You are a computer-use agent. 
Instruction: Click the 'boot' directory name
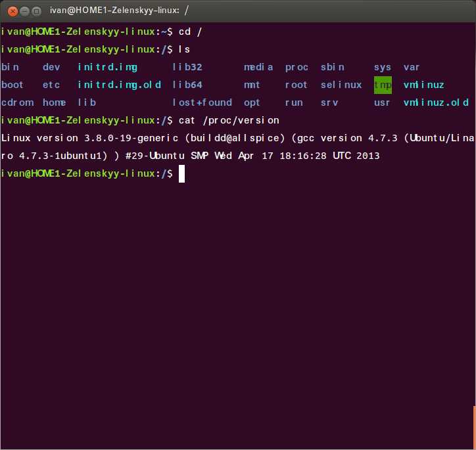pyautogui.click(x=12, y=85)
